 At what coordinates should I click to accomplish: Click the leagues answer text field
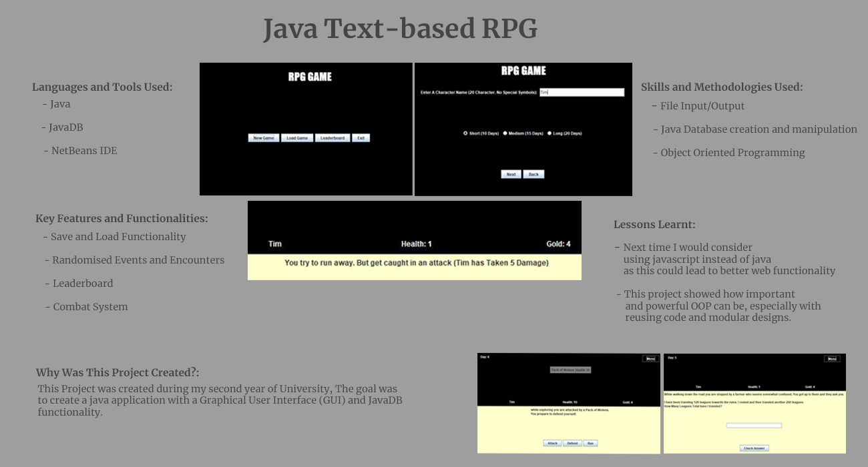coord(754,426)
